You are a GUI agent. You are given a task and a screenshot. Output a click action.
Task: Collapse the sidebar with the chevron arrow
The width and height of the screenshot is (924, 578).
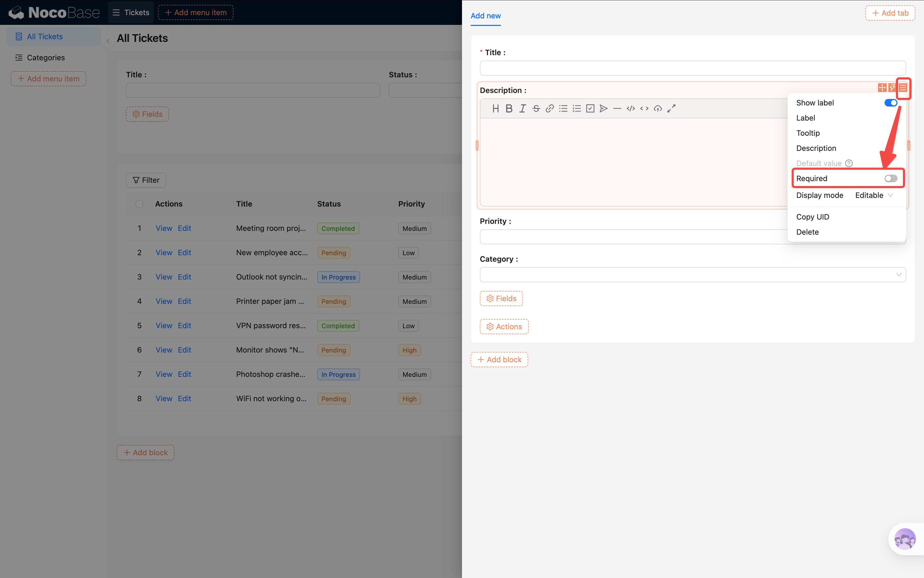pyautogui.click(x=108, y=41)
